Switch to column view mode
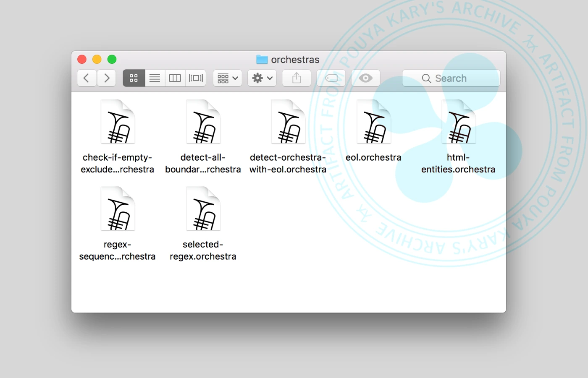Image resolution: width=588 pixels, height=378 pixels. tap(175, 78)
